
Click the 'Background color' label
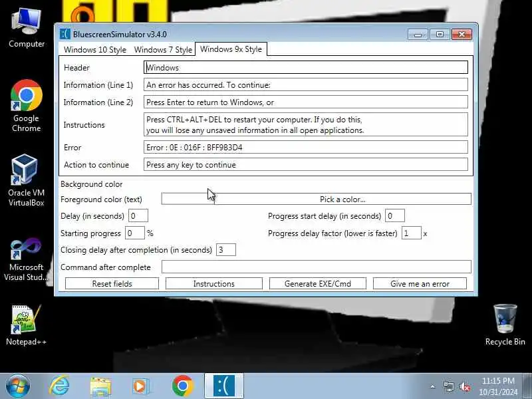tap(92, 184)
